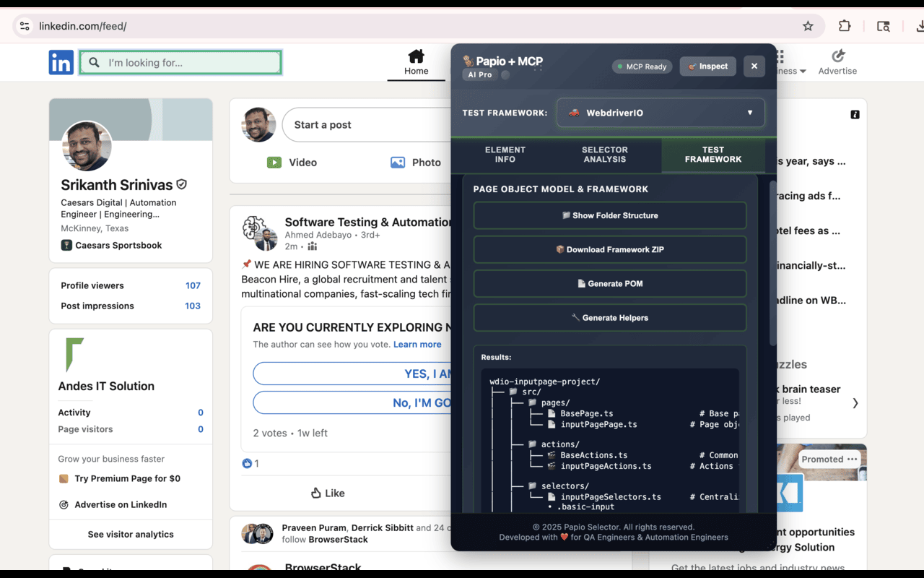The height and width of the screenshot is (578, 924).
Task: Vote YES in the poll
Action: (x=352, y=374)
